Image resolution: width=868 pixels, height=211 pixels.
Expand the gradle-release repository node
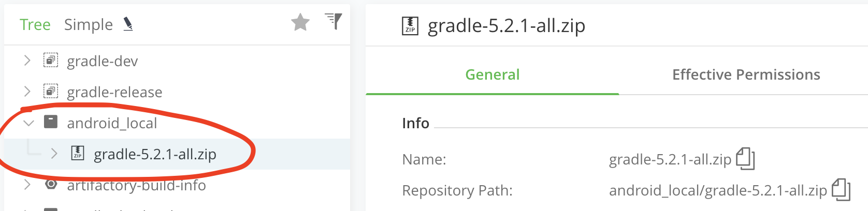tap(27, 92)
